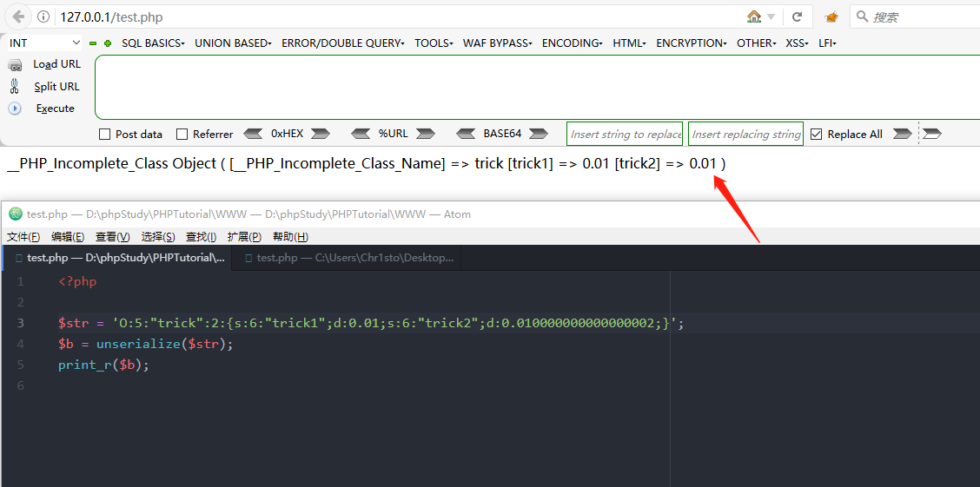Expand the WAF BYPASS dropdown menu
980x487 pixels.
click(498, 43)
